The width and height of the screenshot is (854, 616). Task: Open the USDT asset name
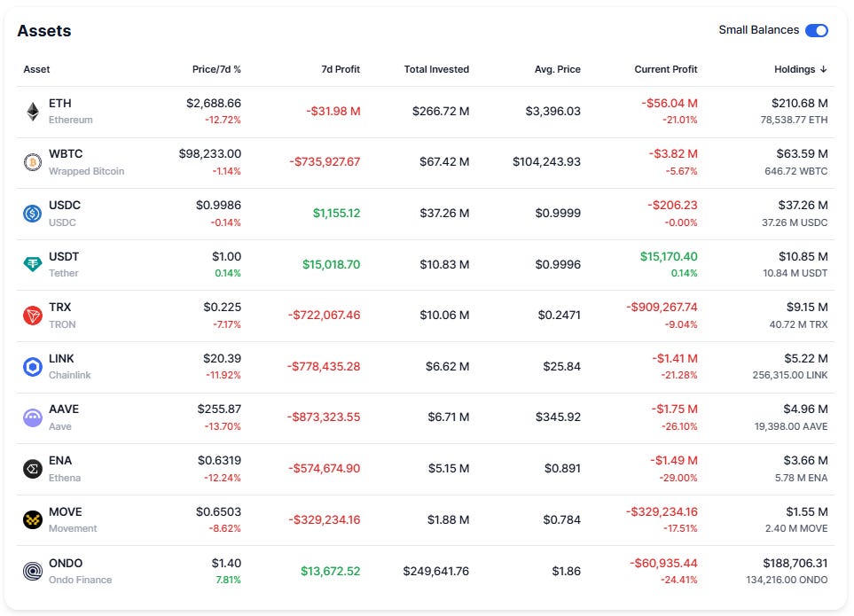pyautogui.click(x=64, y=256)
